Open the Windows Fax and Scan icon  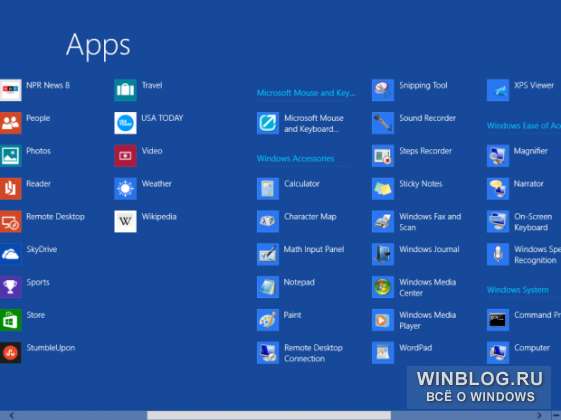(x=383, y=221)
